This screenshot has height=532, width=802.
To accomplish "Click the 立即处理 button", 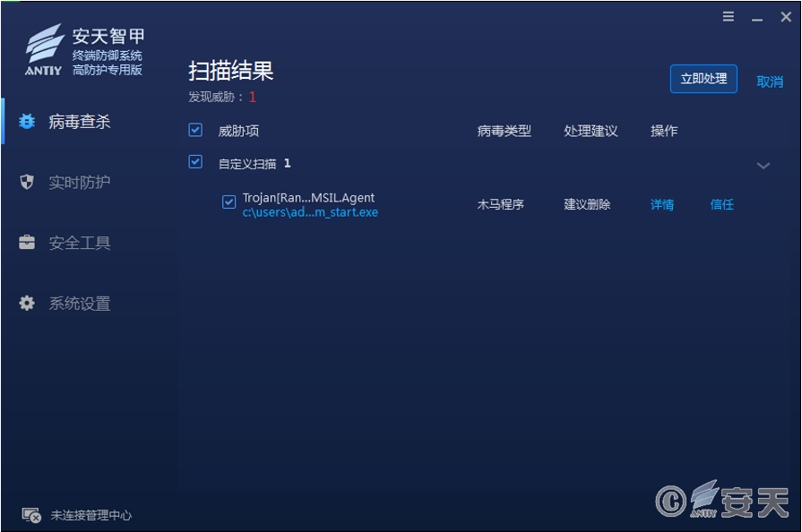I will (703, 79).
